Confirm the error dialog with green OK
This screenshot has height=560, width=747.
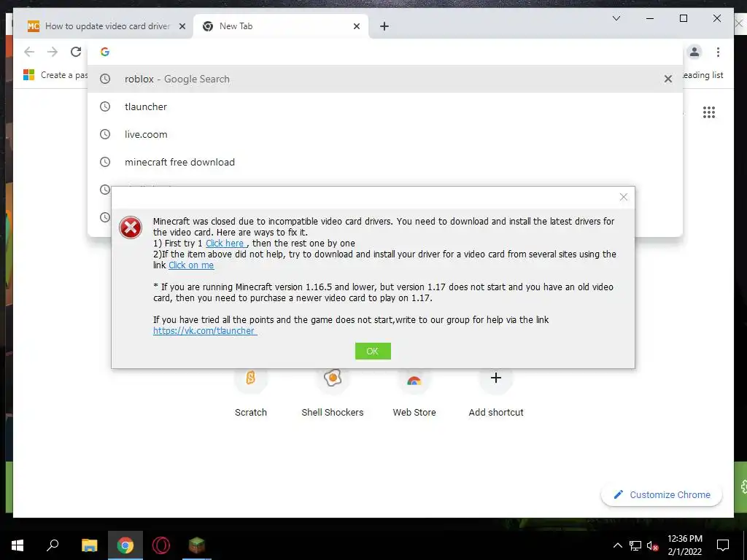(x=373, y=351)
